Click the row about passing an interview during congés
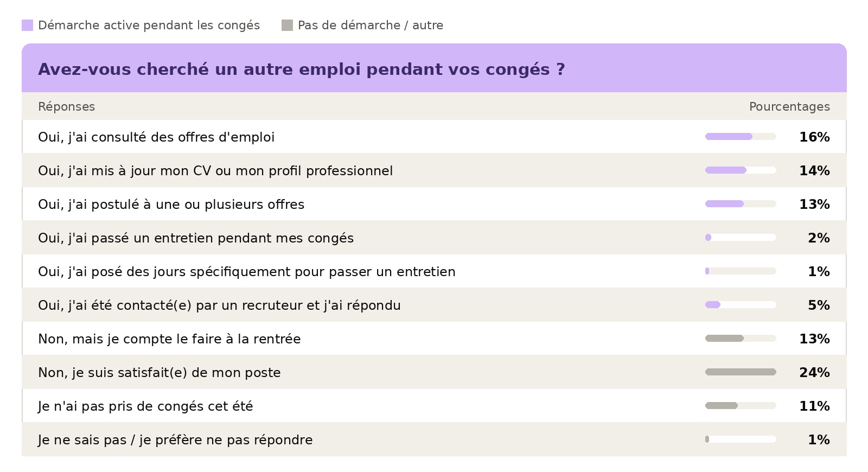The height and width of the screenshot is (472, 868). click(x=434, y=238)
